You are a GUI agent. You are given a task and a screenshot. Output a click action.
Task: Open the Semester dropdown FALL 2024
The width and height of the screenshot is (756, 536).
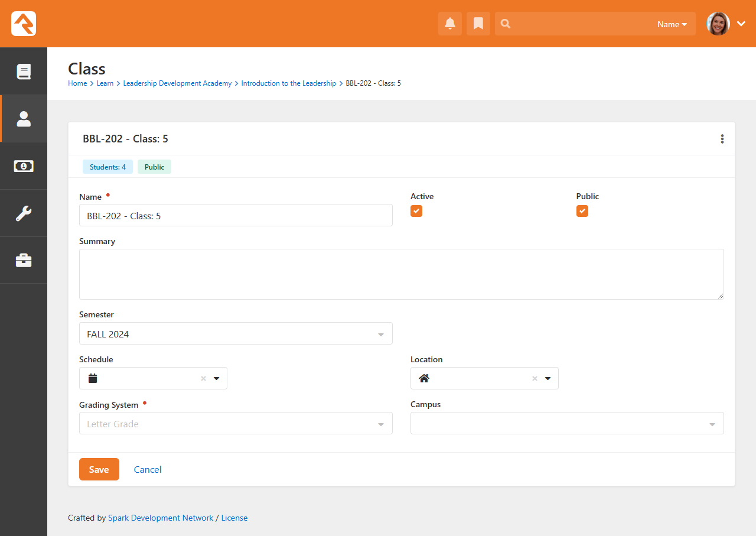pyautogui.click(x=236, y=333)
